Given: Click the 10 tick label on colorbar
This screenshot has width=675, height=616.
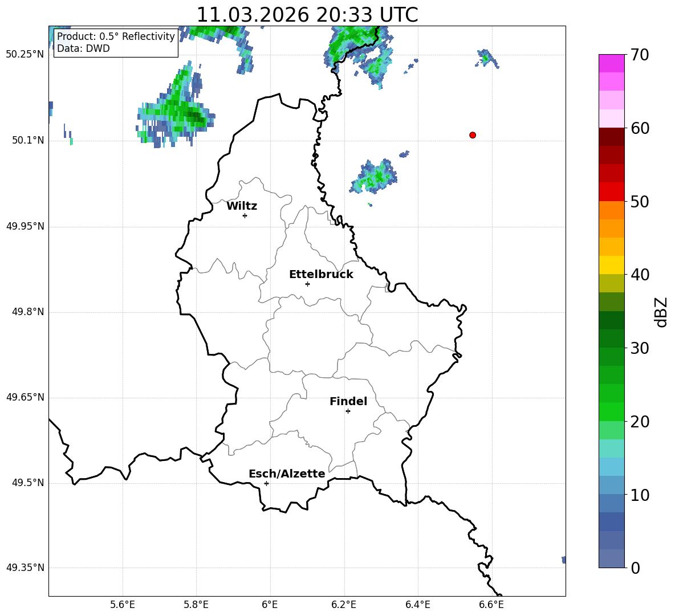Looking at the screenshot, I should coord(640,495).
